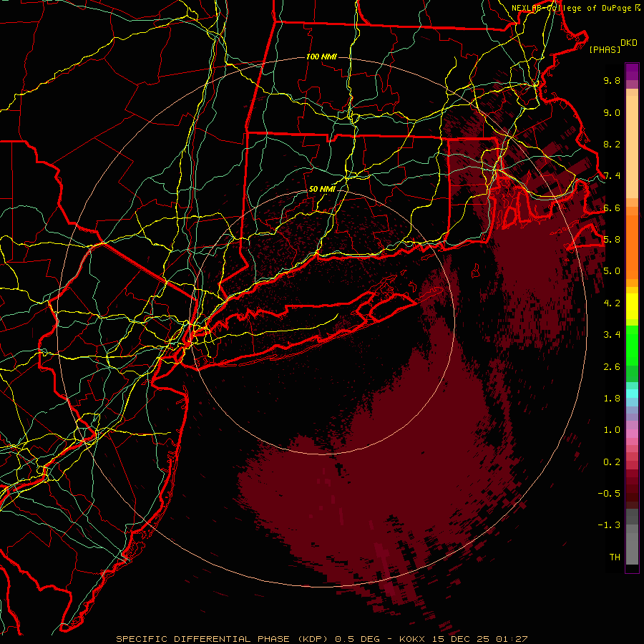Select the 3.4 scale value

click(x=612, y=335)
